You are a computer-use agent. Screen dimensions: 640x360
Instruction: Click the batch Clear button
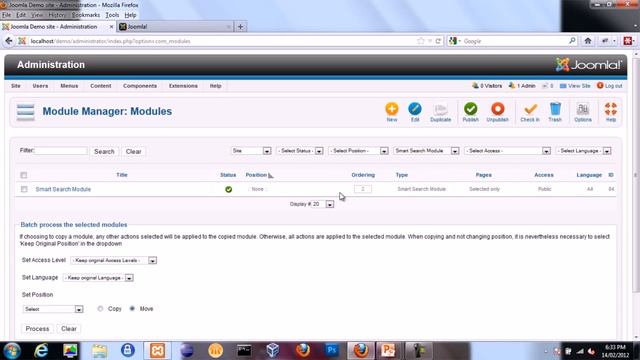(69, 329)
